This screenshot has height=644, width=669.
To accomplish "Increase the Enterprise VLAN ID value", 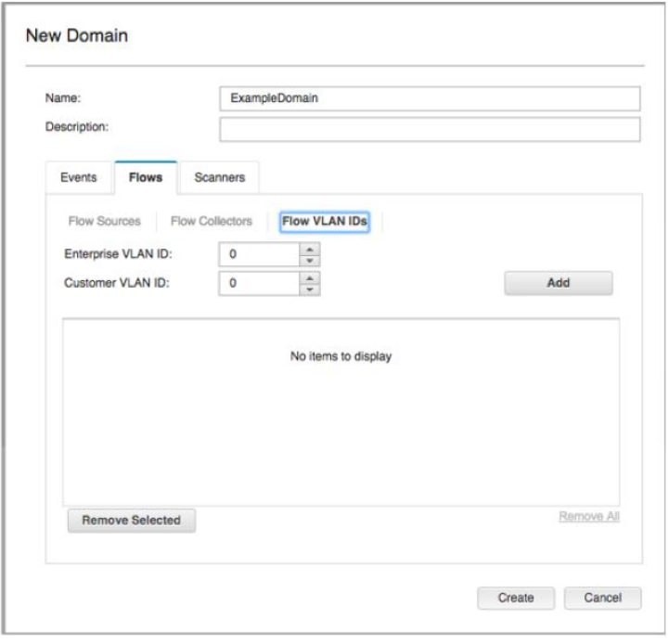I will [x=311, y=249].
